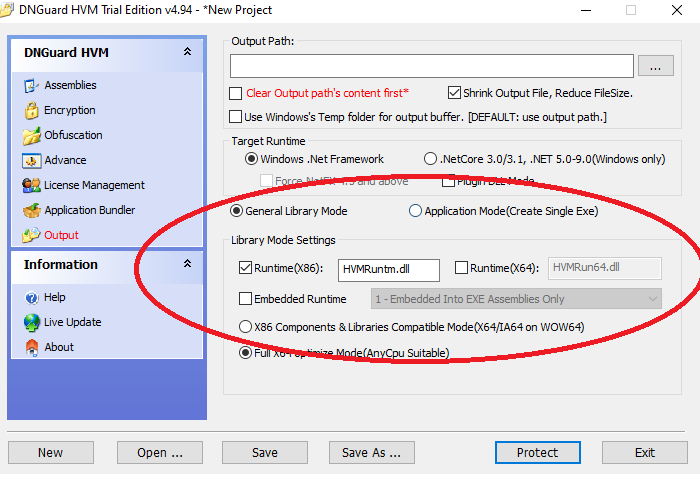This screenshot has width=700, height=478.
Task: Collapse the Information panel section
Action: click(x=187, y=265)
